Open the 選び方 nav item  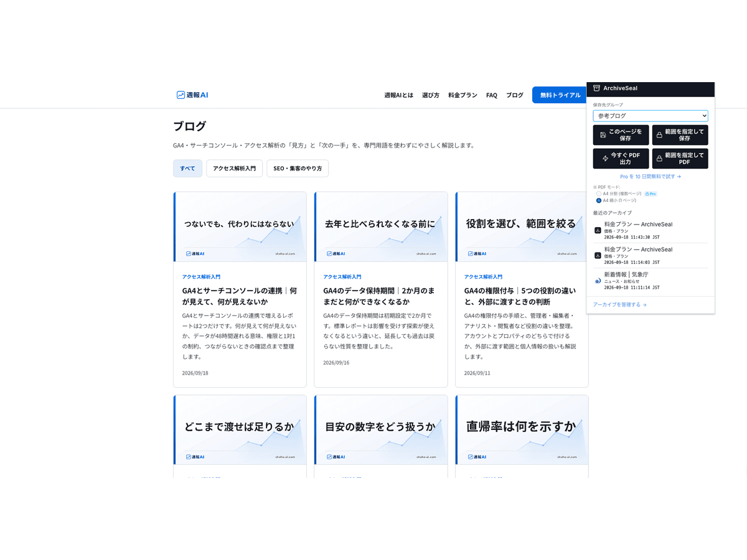pyautogui.click(x=431, y=95)
